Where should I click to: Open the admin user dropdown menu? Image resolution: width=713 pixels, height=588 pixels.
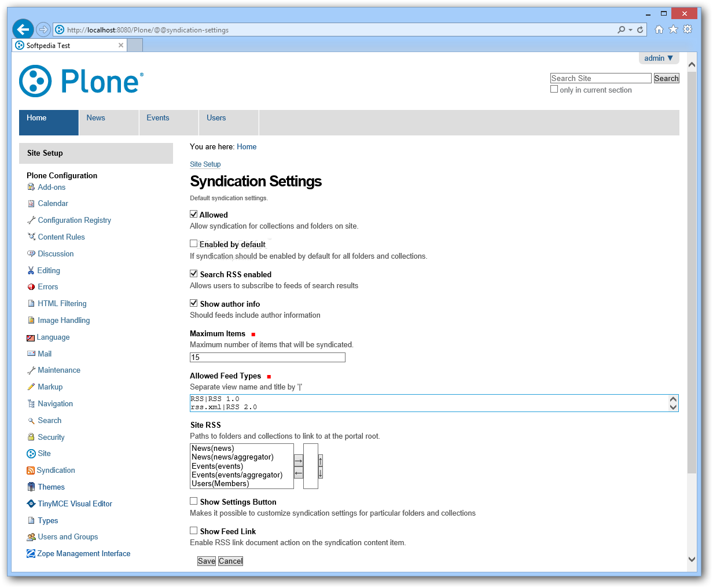(659, 58)
